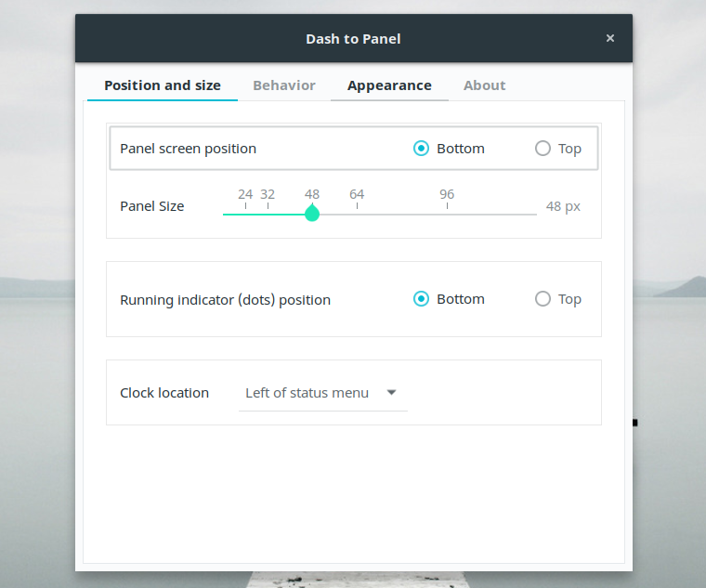Close the Dash to Panel window

(x=610, y=38)
